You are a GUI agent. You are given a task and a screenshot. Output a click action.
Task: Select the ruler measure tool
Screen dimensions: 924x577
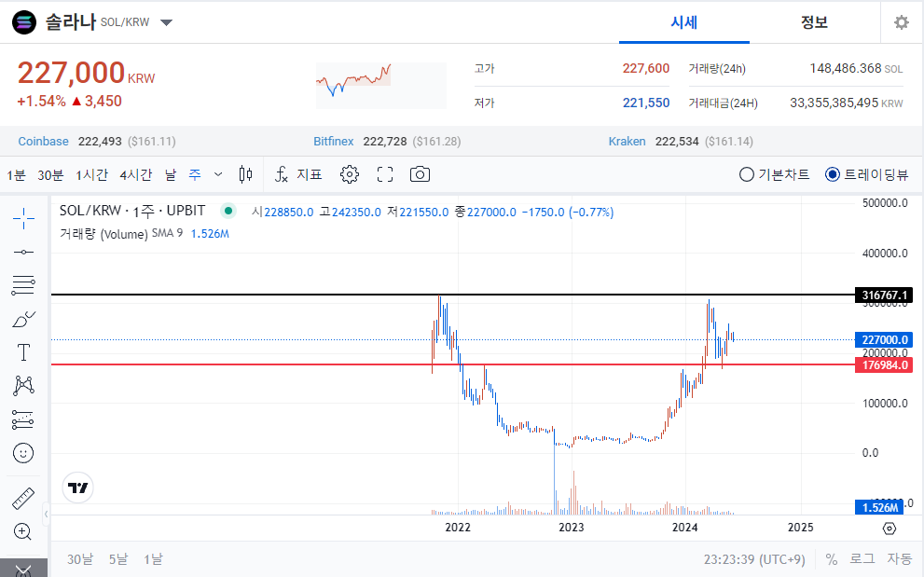tap(23, 499)
